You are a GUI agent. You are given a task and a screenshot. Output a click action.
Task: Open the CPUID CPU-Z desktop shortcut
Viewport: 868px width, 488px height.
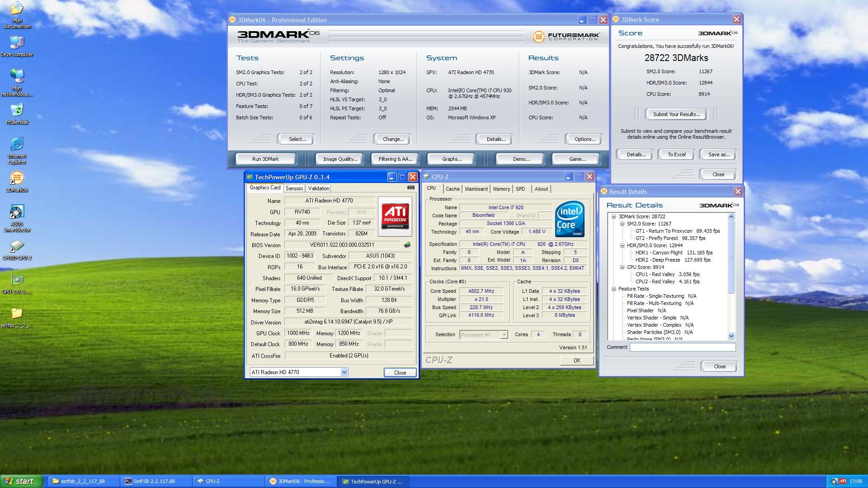click(x=17, y=250)
